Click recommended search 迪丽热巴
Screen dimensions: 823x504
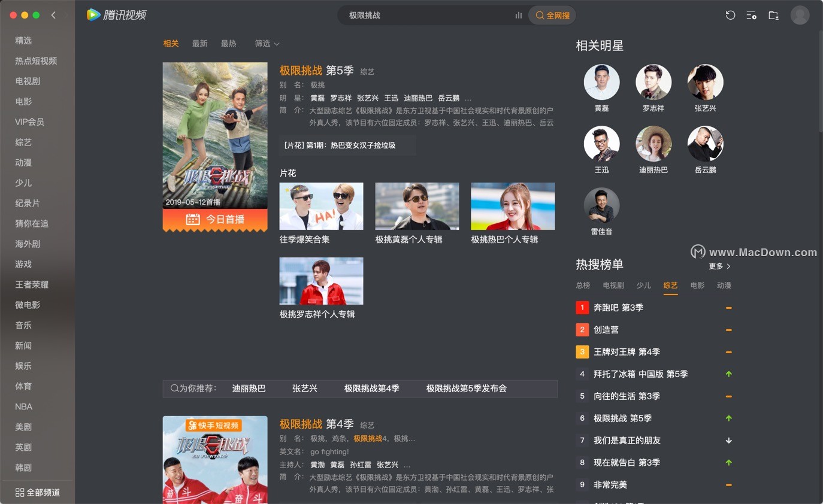(249, 388)
